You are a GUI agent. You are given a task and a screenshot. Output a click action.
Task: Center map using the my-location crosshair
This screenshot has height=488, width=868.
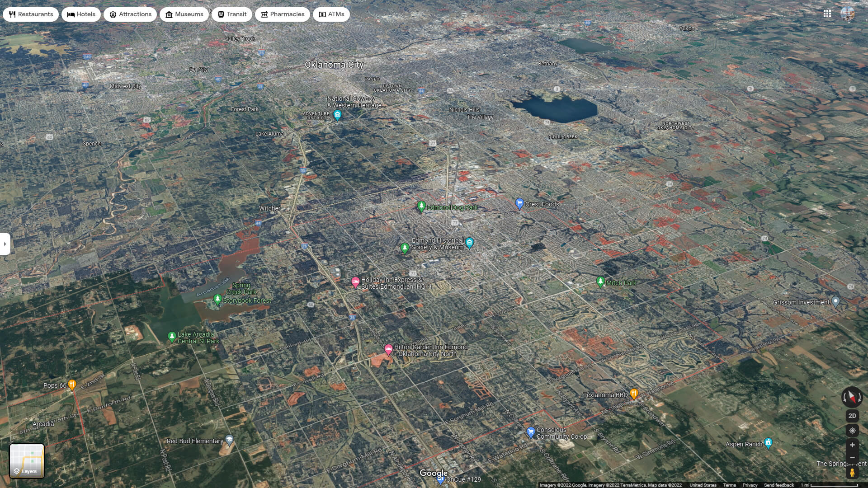click(852, 430)
